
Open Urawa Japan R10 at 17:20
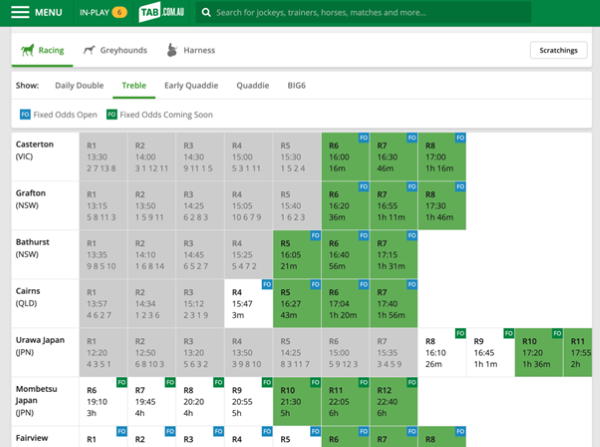pos(539,353)
